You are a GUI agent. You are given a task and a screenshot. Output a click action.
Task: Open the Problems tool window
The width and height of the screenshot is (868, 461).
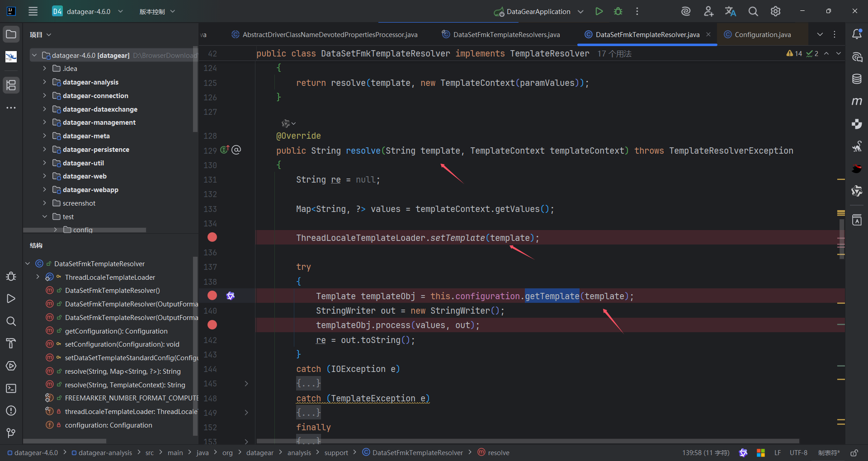[11, 411]
